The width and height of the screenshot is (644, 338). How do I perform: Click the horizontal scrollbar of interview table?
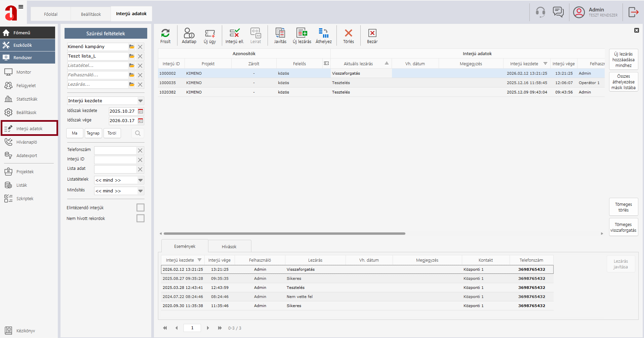[x=284, y=233]
